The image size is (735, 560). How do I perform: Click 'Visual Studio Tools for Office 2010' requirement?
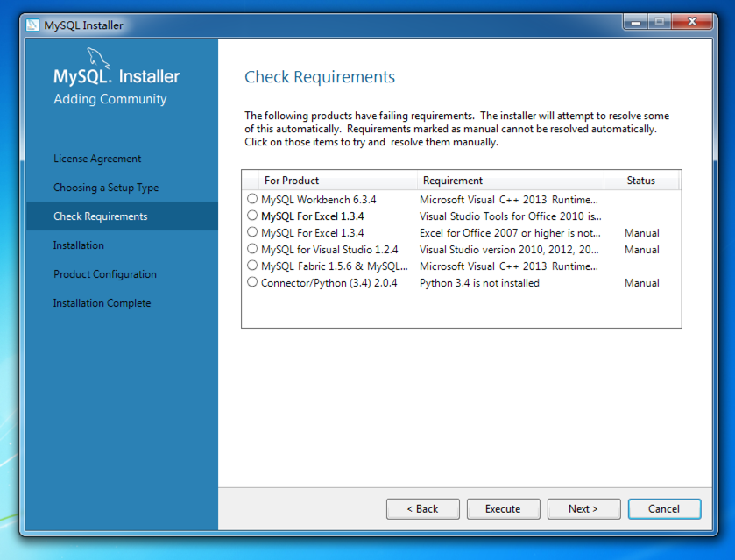pos(511,216)
